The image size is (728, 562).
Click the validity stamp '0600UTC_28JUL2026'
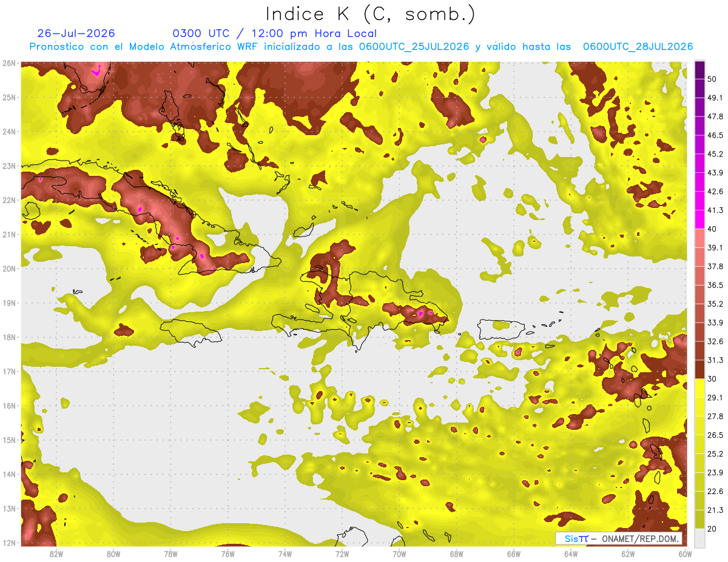pyautogui.click(x=638, y=47)
